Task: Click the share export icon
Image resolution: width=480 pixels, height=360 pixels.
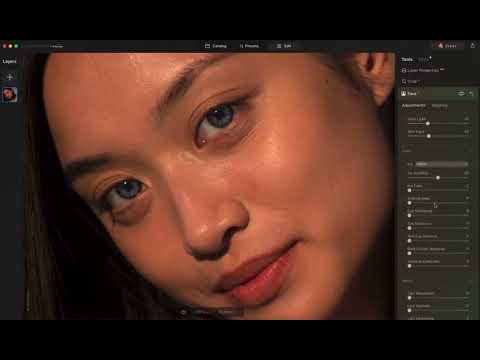Action: point(473,46)
